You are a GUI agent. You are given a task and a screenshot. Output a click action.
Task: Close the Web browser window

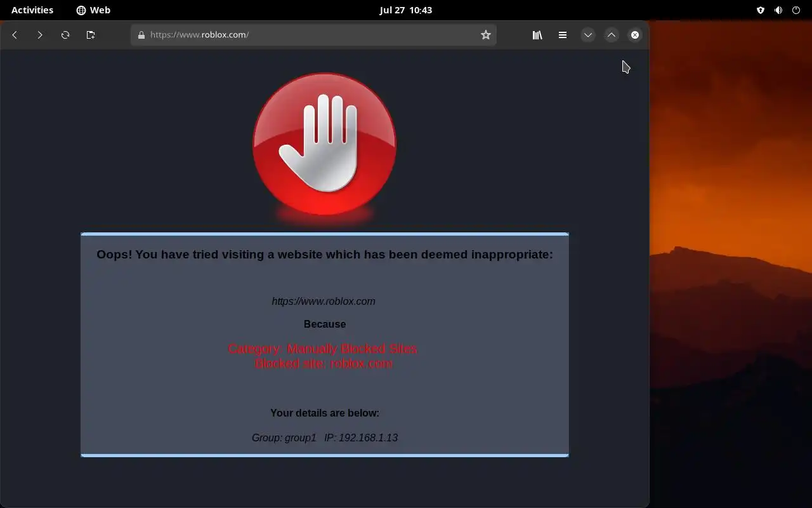(635, 35)
